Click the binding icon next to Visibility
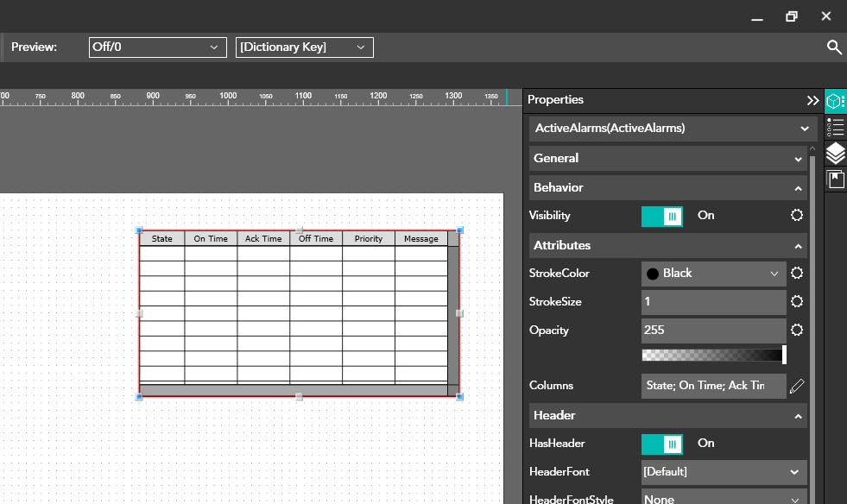This screenshot has width=847, height=504. pos(797,216)
